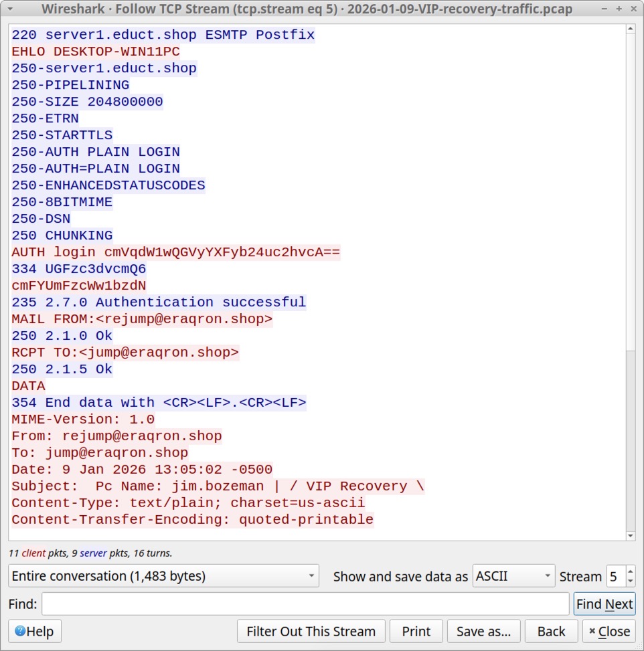This screenshot has width=644, height=651.
Task: Click the scroll down arrow of stream text
Action: coord(630,535)
